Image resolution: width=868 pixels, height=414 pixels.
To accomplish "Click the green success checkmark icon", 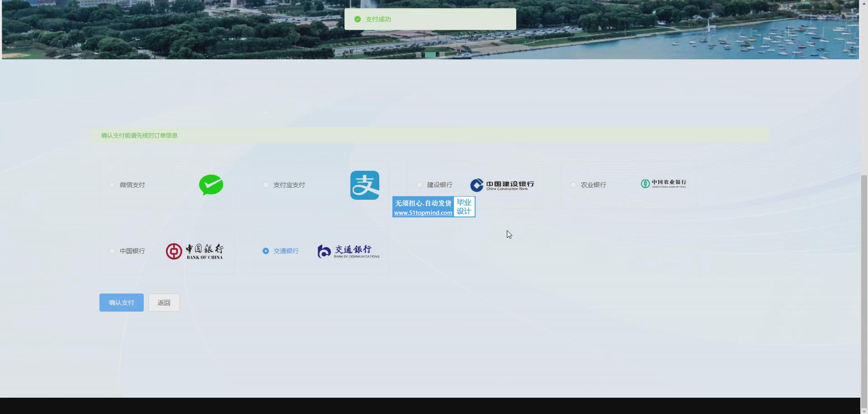I will (358, 19).
